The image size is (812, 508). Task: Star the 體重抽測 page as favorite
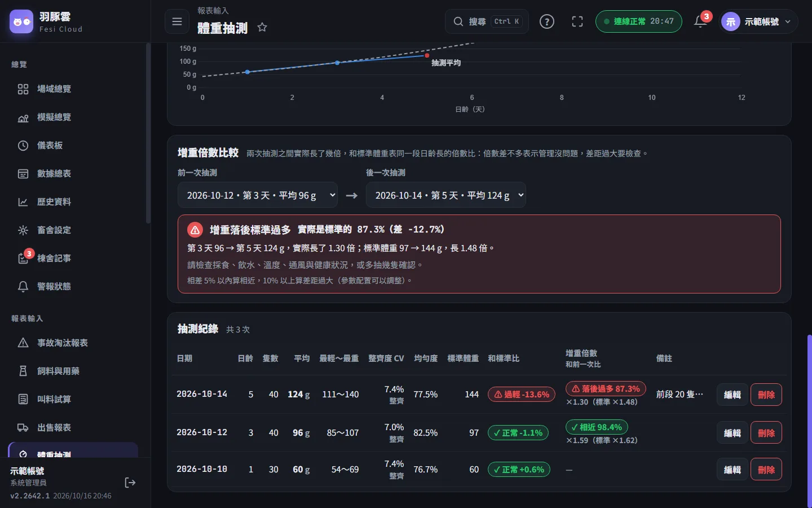point(262,27)
